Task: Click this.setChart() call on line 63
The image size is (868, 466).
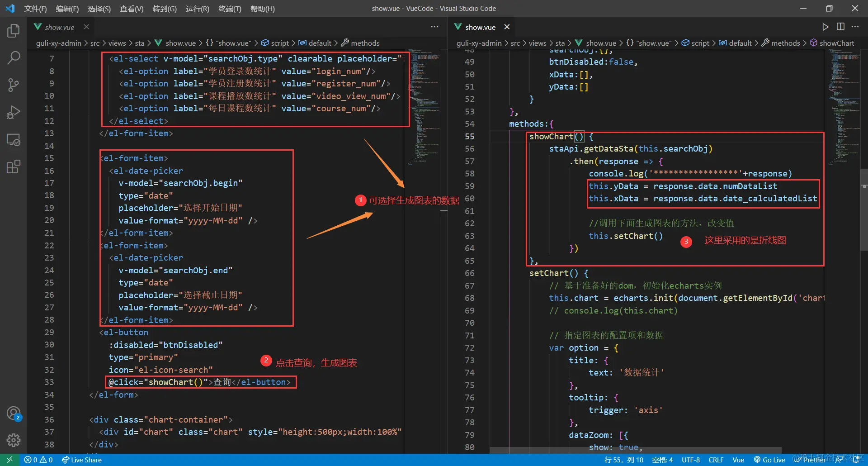Action: click(626, 236)
